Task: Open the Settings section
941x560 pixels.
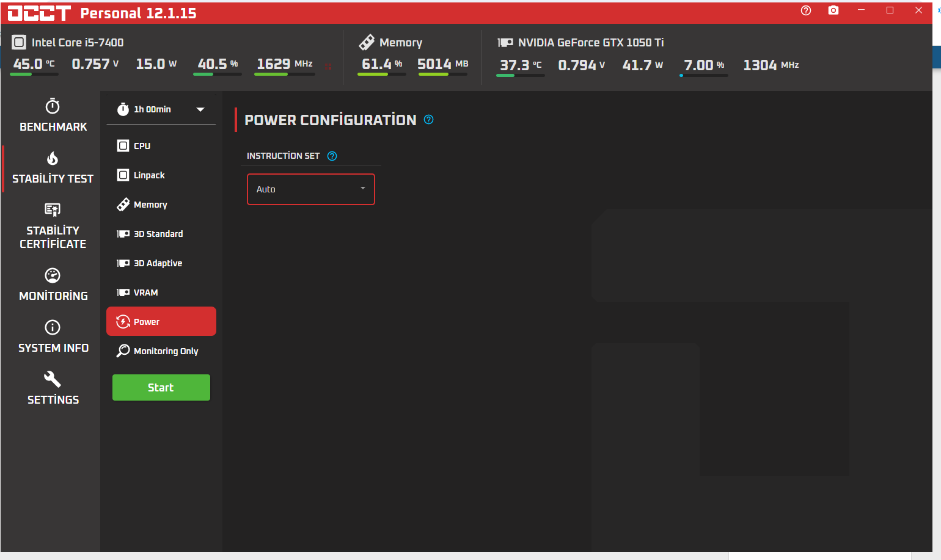Action: 53,388
